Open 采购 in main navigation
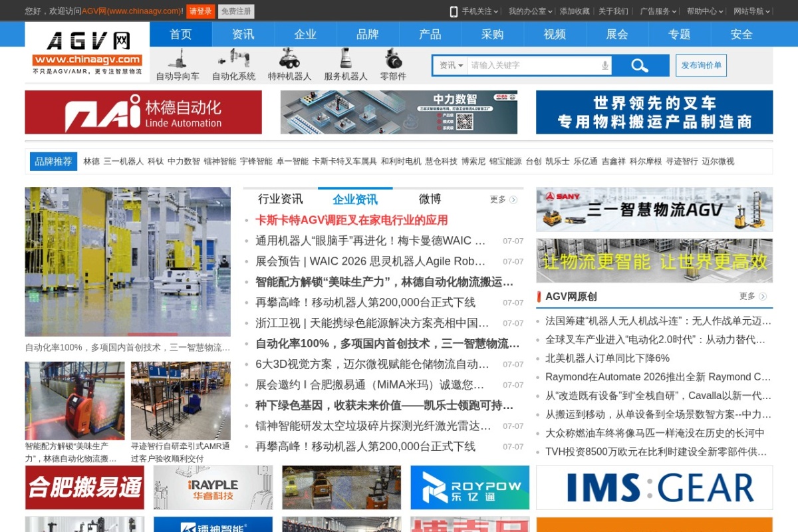798x532 pixels. click(493, 34)
